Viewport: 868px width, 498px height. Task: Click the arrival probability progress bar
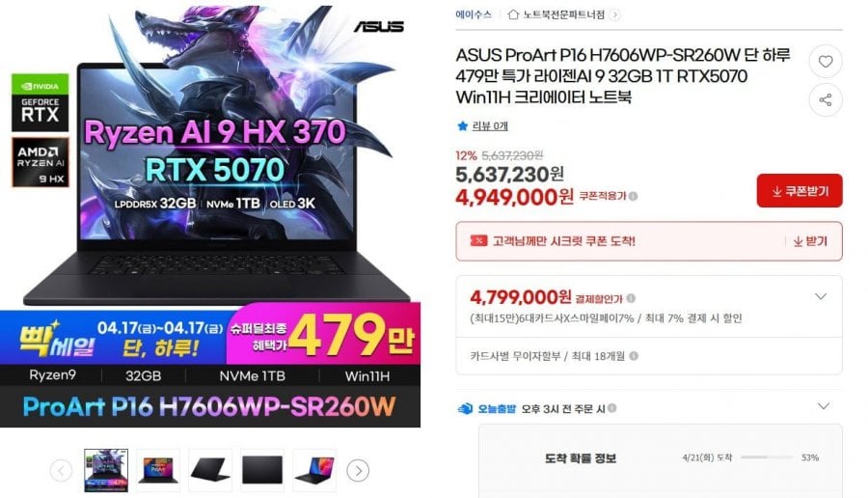(x=767, y=457)
